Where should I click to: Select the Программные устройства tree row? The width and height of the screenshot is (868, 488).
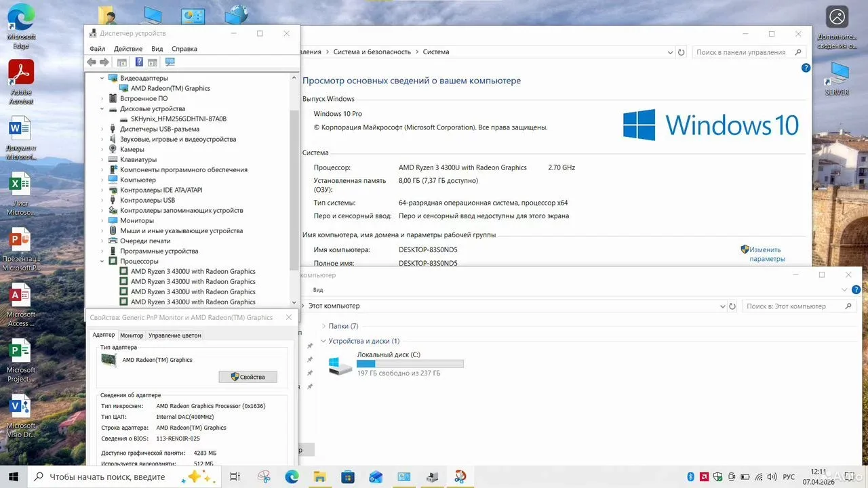[x=159, y=251]
